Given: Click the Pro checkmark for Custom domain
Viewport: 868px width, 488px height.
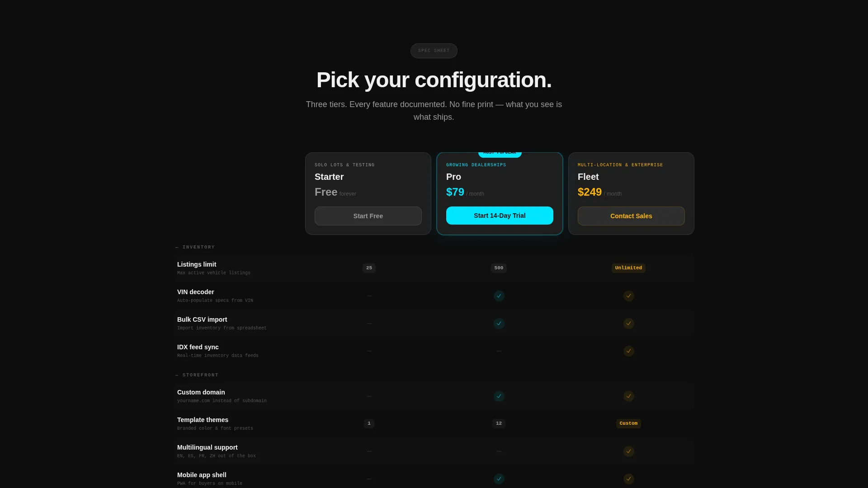Looking at the screenshot, I should [x=499, y=396].
